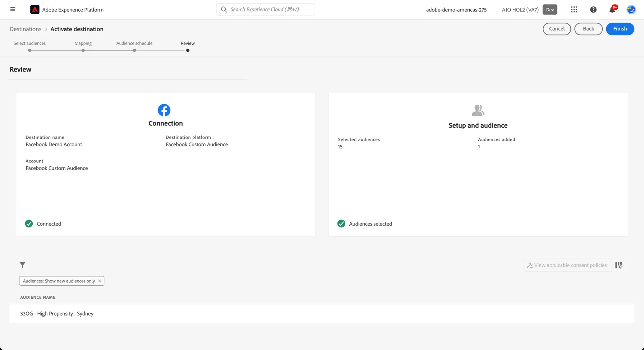Click the green Connected checkmark icon
Screen dimensions: 644x350
pos(29,224)
